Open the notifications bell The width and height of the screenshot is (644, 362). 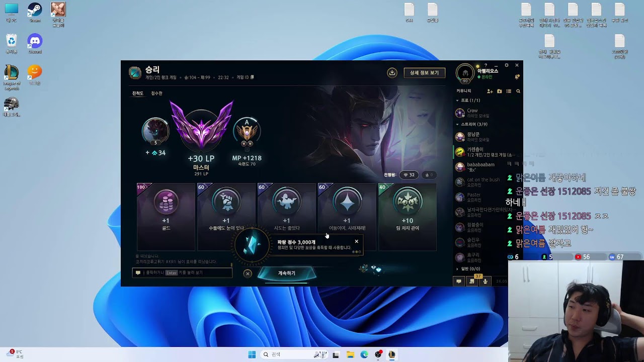click(517, 77)
